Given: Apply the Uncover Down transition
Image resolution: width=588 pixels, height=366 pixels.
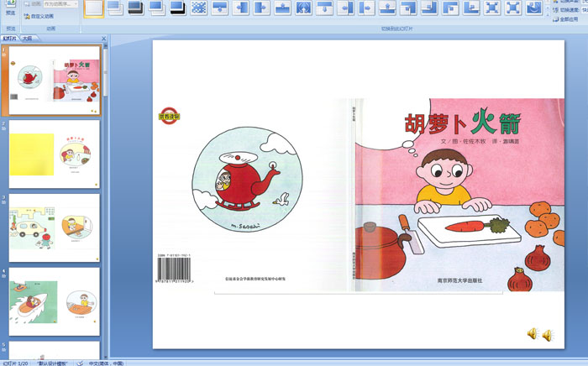Looking at the screenshot, I should point(325,8).
